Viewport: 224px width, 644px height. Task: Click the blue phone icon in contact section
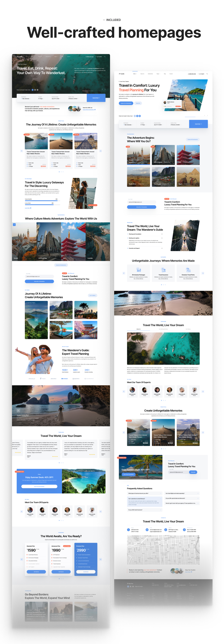click(128, 530)
